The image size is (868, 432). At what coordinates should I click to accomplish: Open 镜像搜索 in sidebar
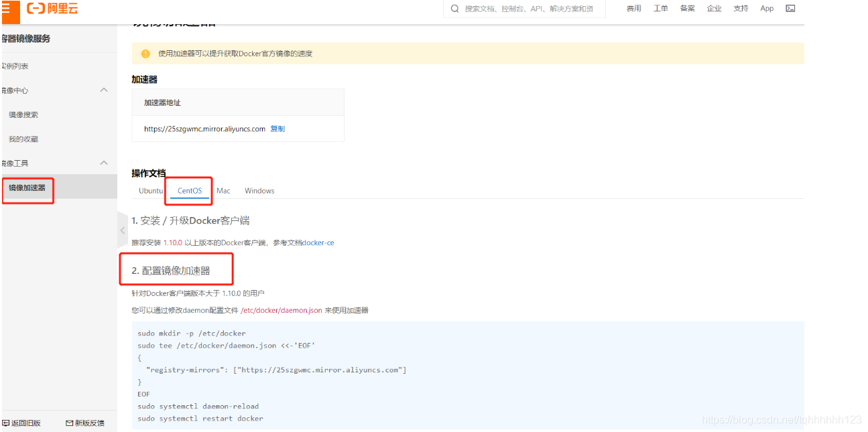pos(23,115)
